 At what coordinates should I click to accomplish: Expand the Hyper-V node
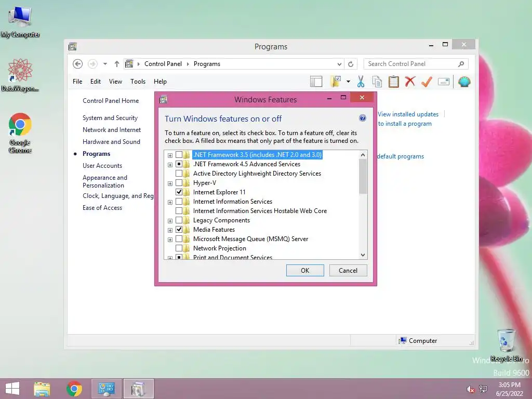(170, 183)
